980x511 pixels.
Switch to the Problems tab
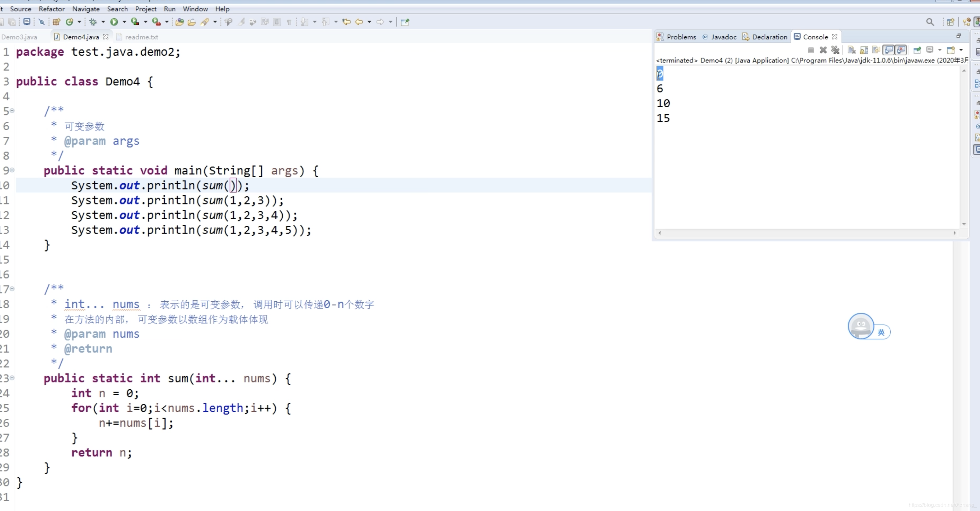tap(681, 37)
